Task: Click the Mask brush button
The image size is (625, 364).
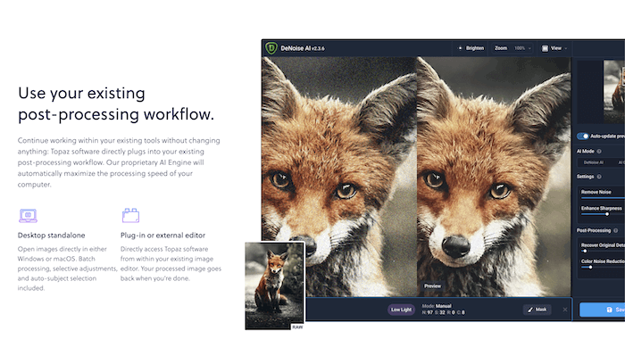Action: tap(537, 310)
